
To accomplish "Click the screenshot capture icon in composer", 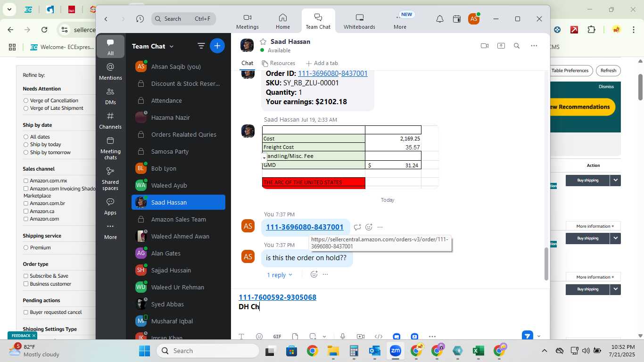I will click(313, 337).
